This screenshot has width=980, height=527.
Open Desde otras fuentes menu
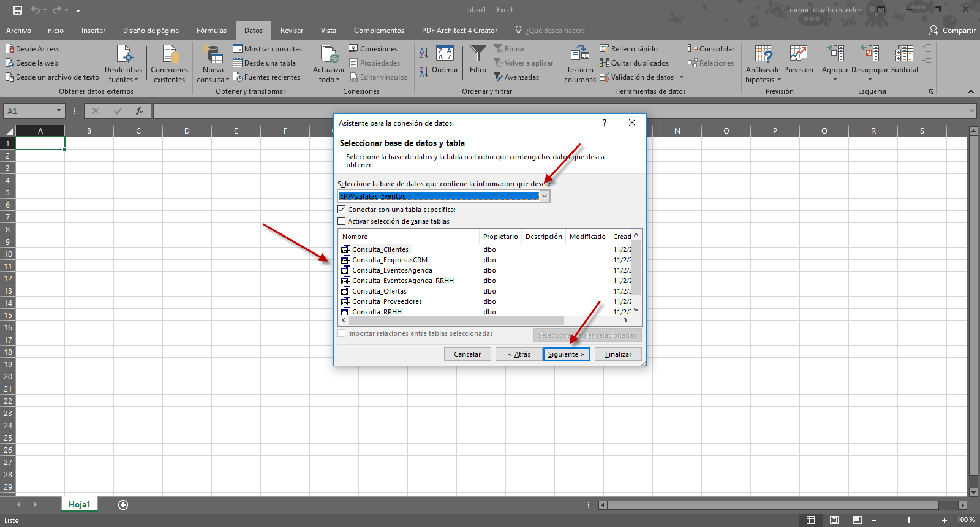124,64
